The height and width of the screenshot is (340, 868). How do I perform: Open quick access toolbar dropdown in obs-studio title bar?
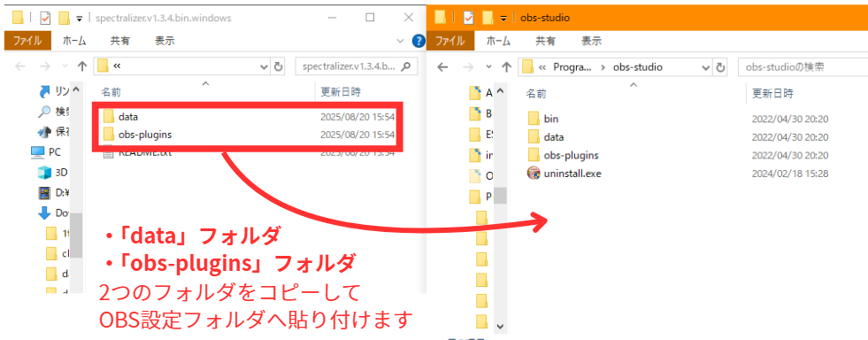(503, 19)
